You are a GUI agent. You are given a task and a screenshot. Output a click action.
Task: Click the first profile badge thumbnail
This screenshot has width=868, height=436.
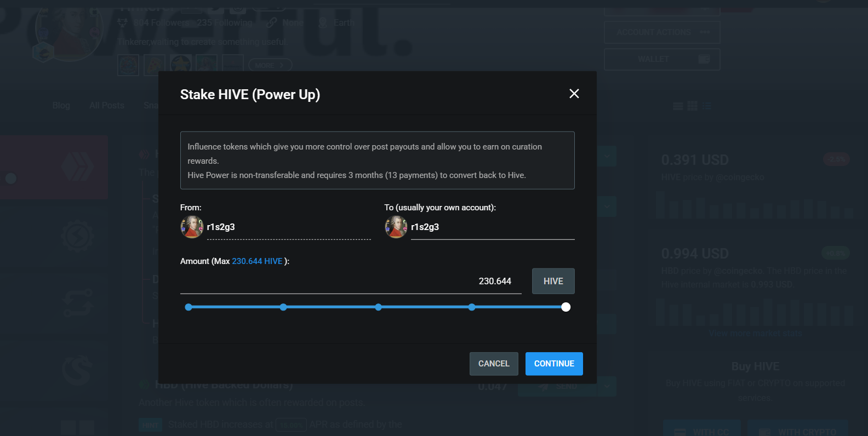coord(128,65)
